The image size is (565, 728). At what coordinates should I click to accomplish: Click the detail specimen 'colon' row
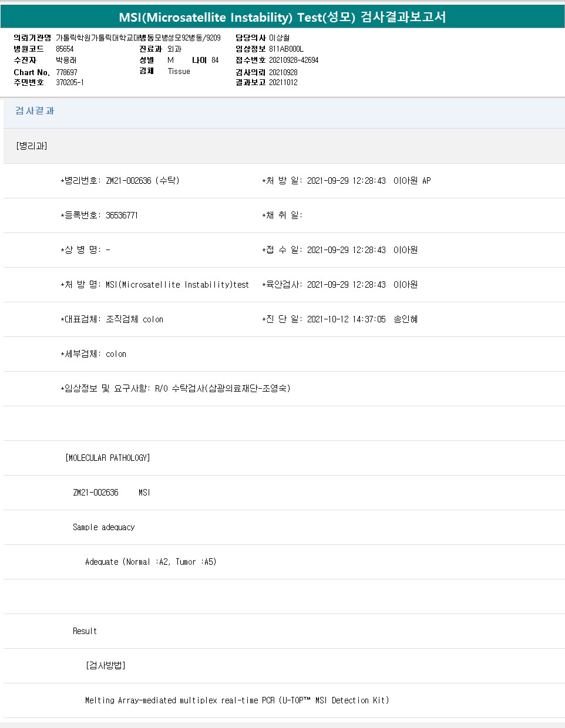(x=284, y=354)
